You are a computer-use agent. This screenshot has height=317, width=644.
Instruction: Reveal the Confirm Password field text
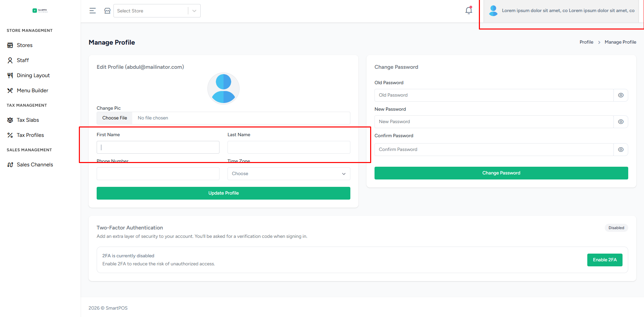pyautogui.click(x=621, y=150)
